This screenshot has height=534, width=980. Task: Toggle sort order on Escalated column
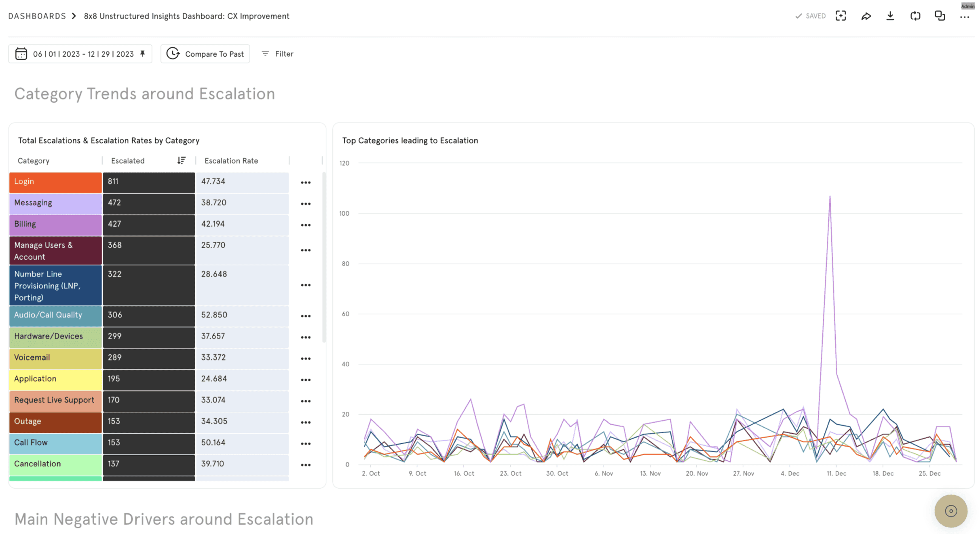tap(182, 161)
